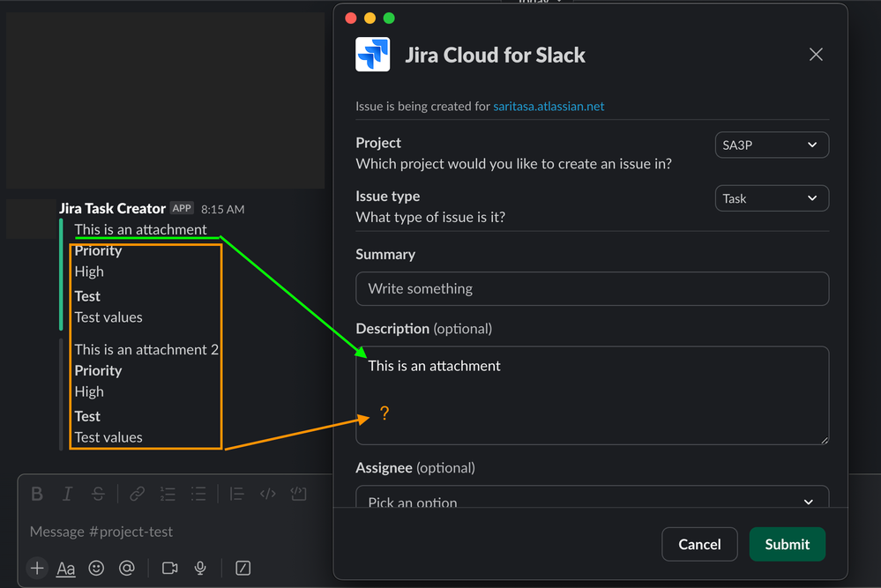Click the 8:15 AM message timestamp
This screenshot has height=588, width=881.
pyautogui.click(x=222, y=209)
